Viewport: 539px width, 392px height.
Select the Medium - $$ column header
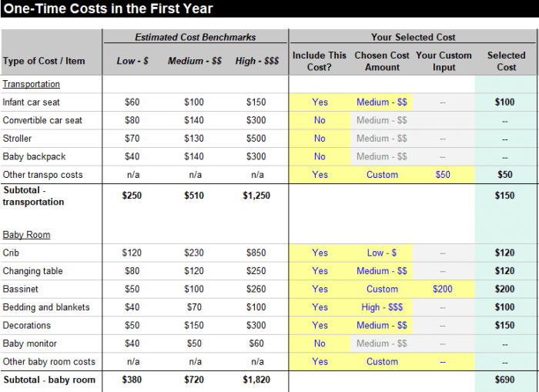point(195,61)
